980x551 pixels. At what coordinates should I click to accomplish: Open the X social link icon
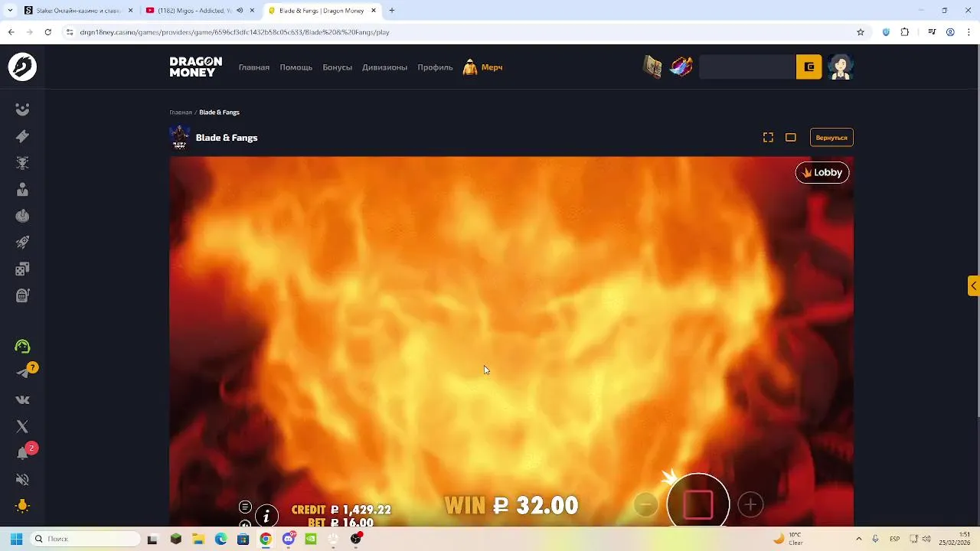coord(22,426)
